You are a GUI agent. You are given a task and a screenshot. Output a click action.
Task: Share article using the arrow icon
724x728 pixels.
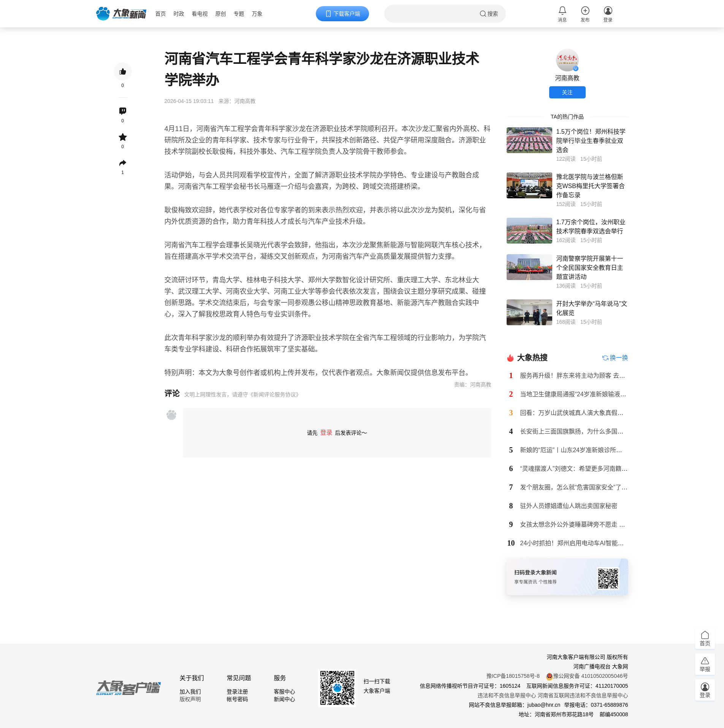(x=122, y=163)
